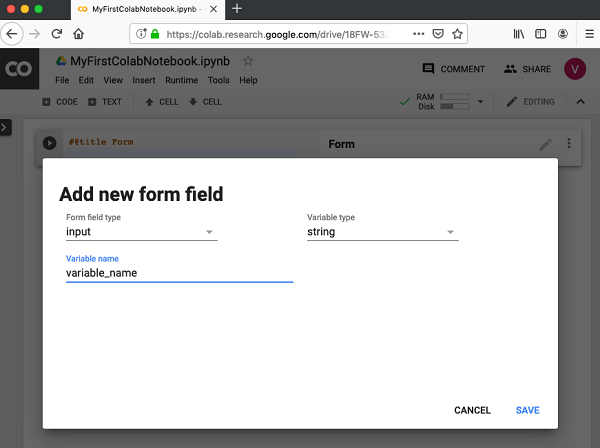Run the Form cell play button
Viewport: 600px width, 448px height.
pyautogui.click(x=49, y=143)
